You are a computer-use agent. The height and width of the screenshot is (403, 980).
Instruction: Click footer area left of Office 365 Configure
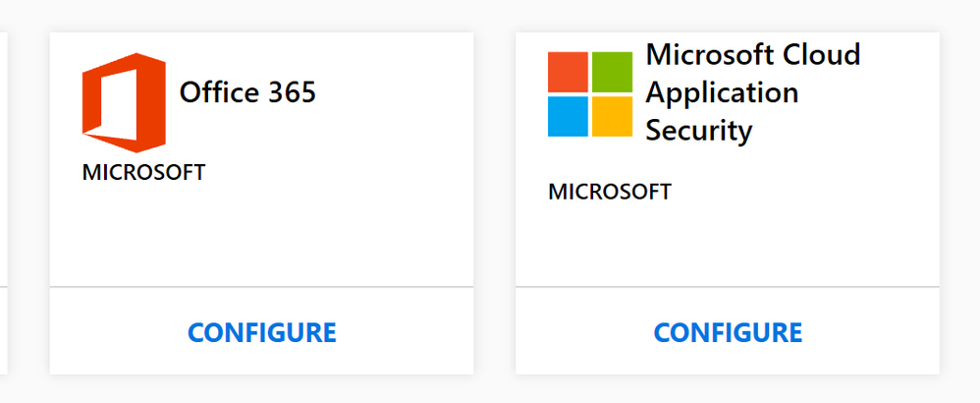108,332
